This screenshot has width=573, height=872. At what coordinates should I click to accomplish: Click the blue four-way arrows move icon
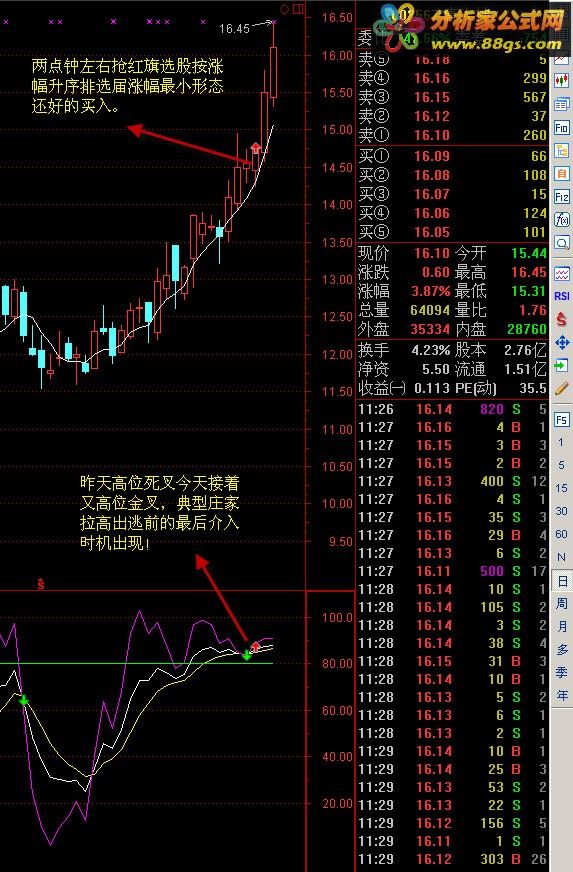[561, 342]
